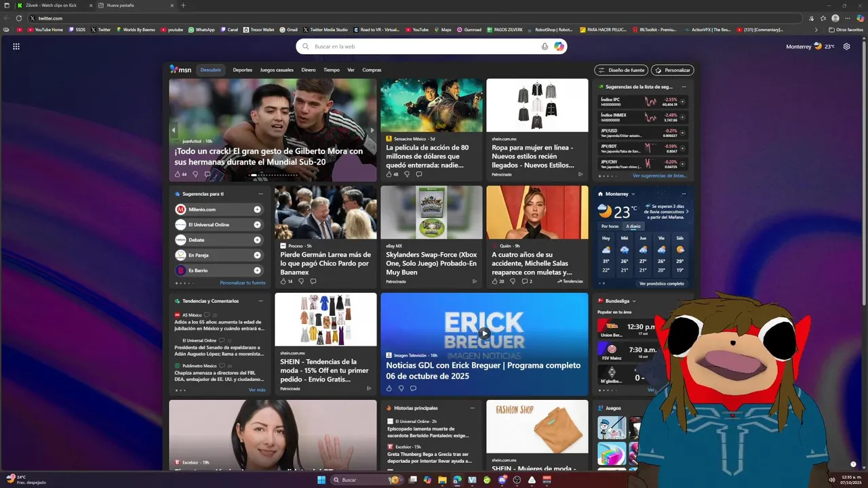Click Tendencias label on Michelle Salas card
868x488 pixels.
tap(570, 281)
